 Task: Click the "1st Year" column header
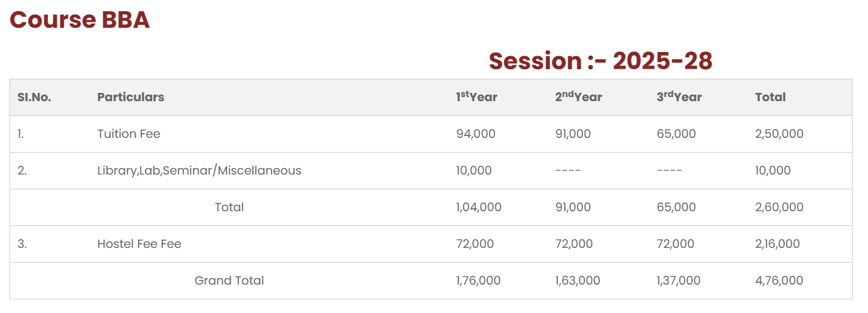click(476, 97)
